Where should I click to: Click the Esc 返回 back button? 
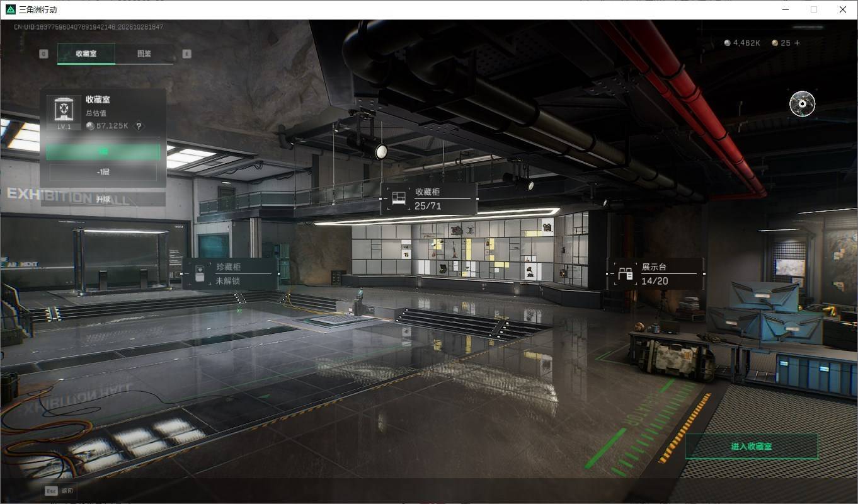[59, 491]
